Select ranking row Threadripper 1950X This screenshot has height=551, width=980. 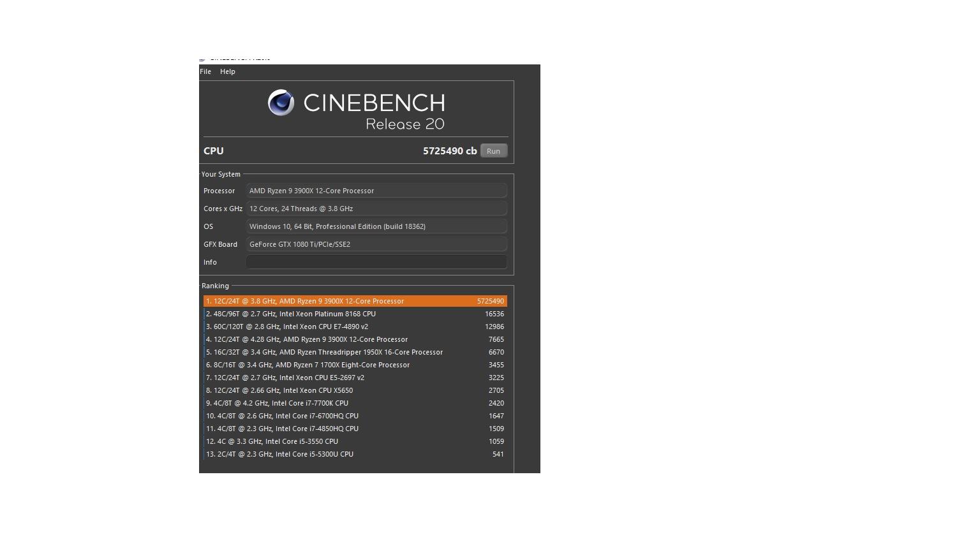(355, 352)
